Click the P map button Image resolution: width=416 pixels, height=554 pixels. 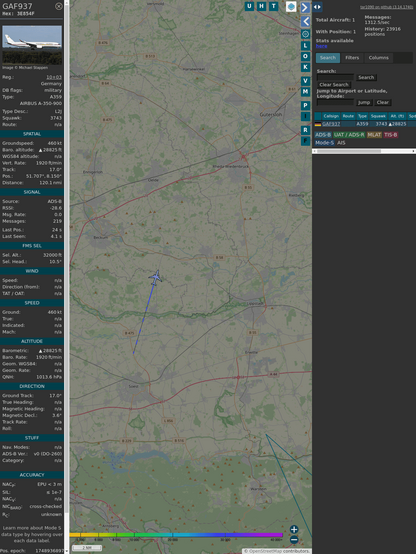(x=305, y=105)
